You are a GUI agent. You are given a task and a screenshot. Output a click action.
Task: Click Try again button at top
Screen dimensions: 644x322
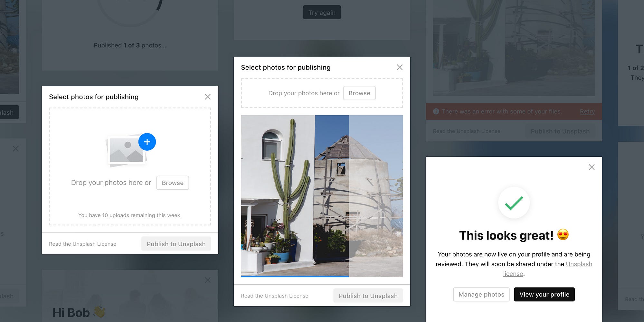click(322, 12)
